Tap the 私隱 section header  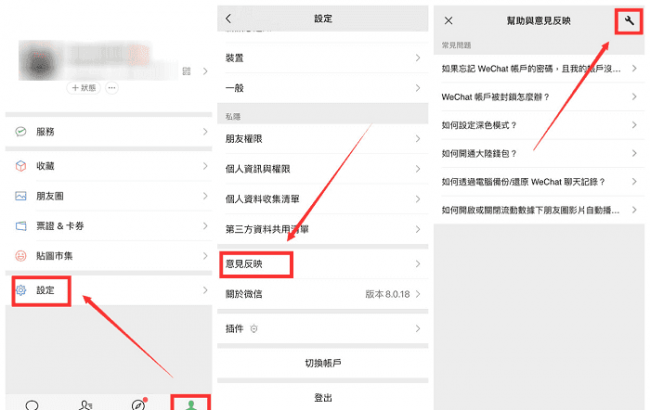(233, 116)
